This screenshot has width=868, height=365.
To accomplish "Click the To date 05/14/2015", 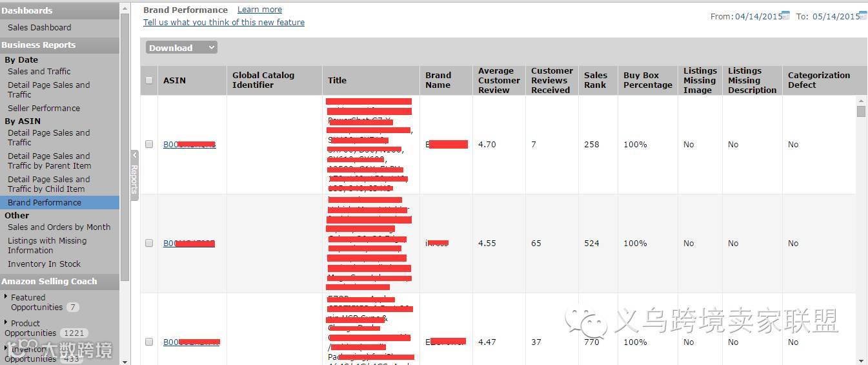I will [836, 16].
